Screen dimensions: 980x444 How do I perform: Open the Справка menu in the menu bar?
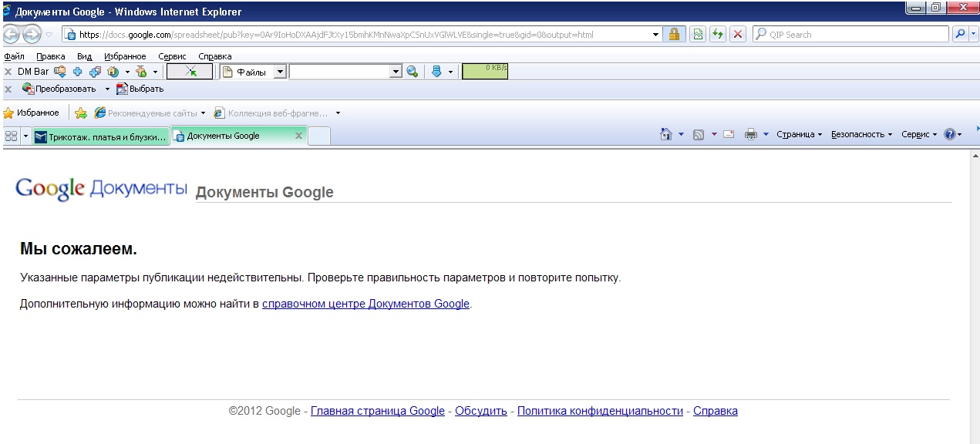(x=215, y=56)
